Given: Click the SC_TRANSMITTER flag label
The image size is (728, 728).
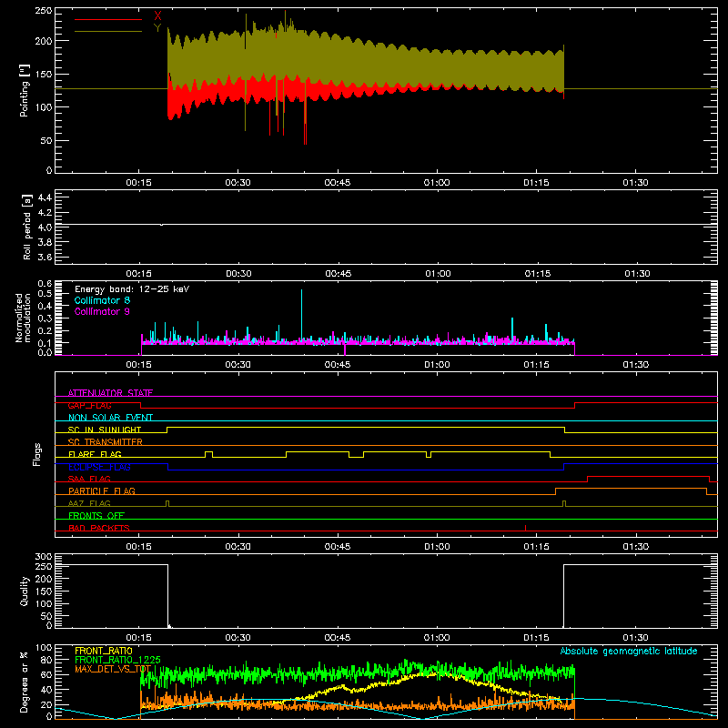Looking at the screenshot, I should tap(106, 442).
